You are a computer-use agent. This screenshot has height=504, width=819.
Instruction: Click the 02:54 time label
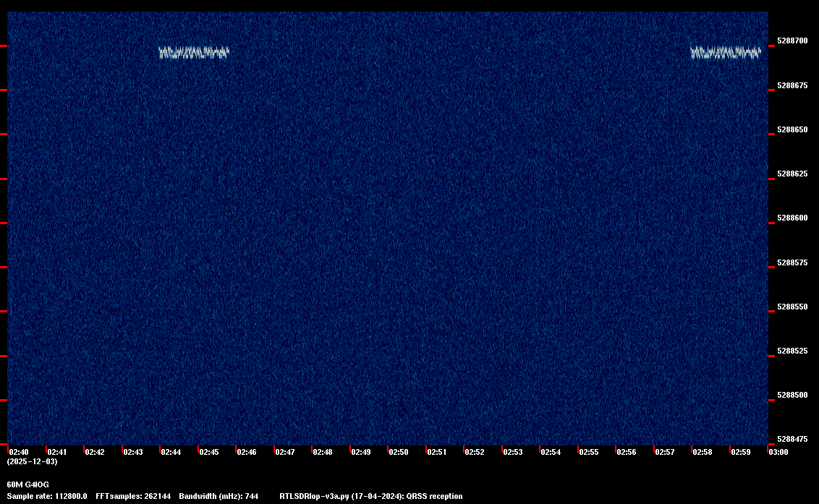[551, 452]
